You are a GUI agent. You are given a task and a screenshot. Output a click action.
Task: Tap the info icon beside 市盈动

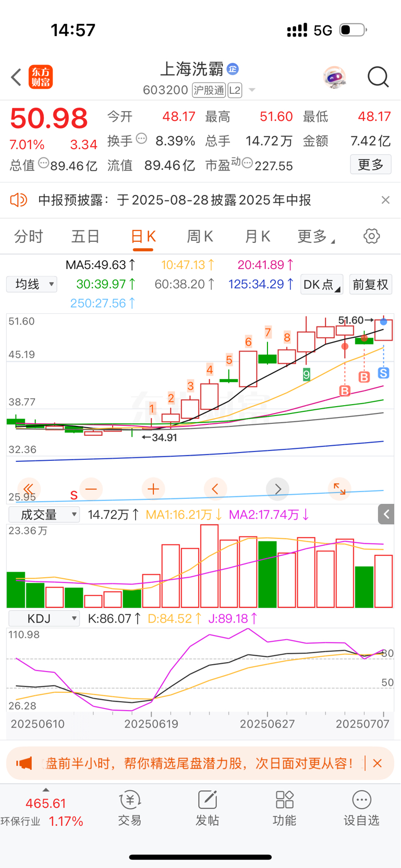click(x=247, y=163)
